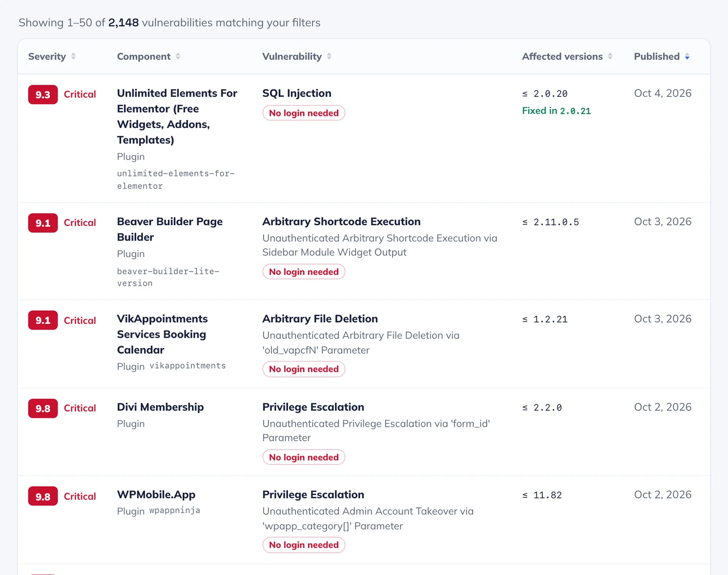The image size is (728, 575).
Task: Click the Published column header label
Action: (657, 56)
